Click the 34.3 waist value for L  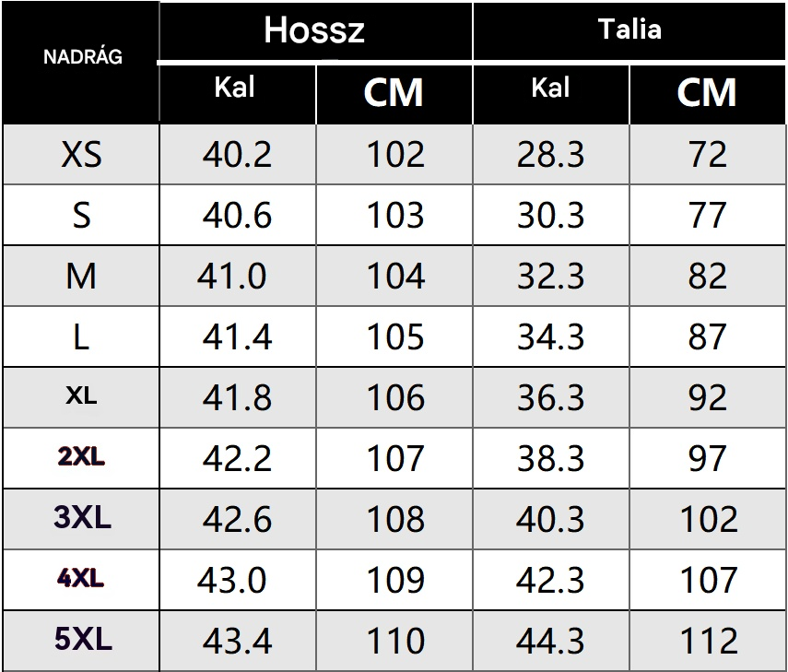pyautogui.click(x=550, y=337)
